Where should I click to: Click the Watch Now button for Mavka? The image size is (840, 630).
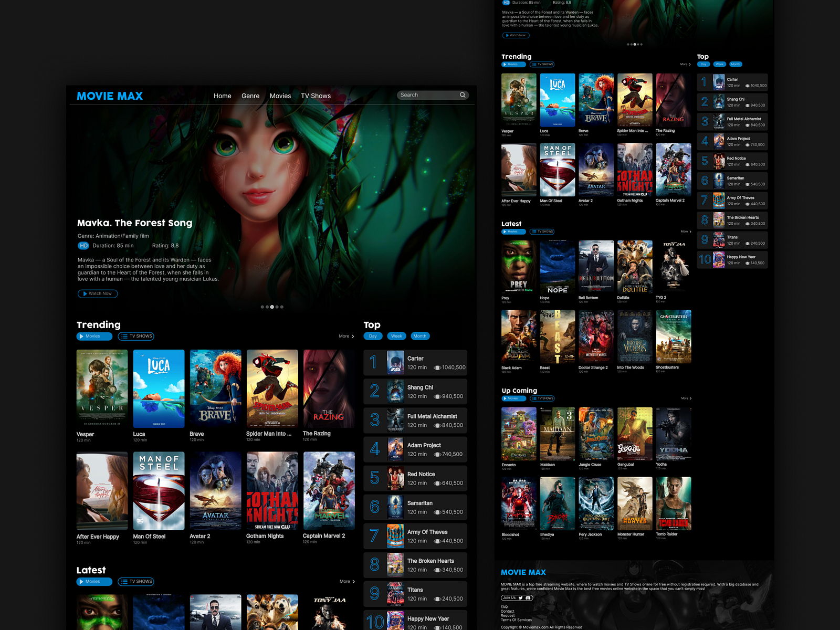(x=98, y=293)
